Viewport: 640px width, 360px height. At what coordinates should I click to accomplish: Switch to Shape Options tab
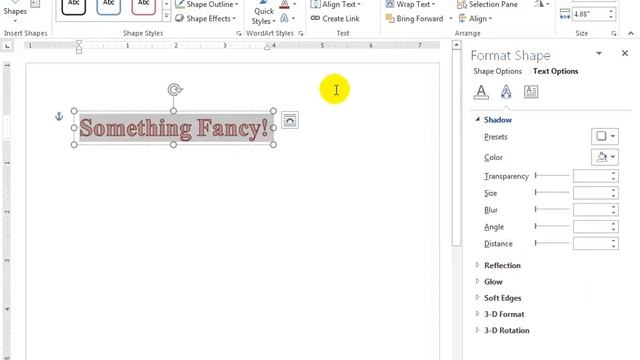pyautogui.click(x=498, y=71)
